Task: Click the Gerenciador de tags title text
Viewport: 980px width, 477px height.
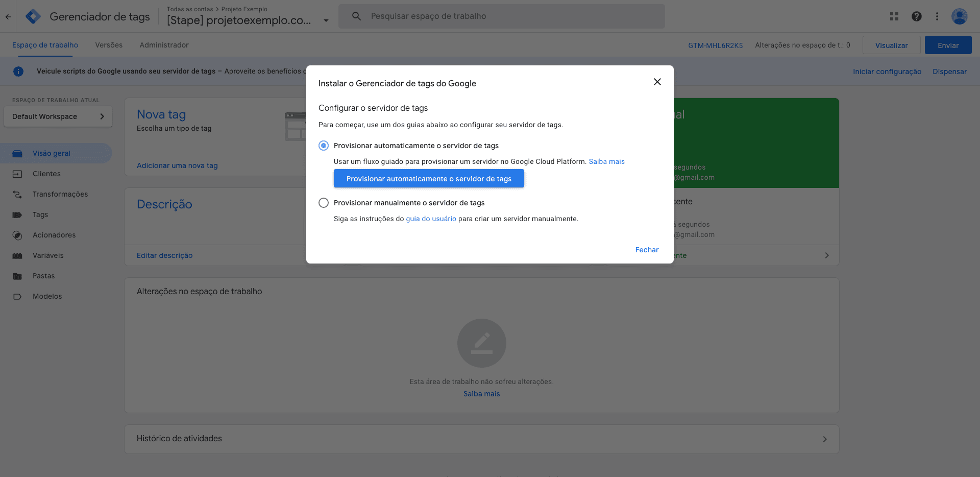Action: point(100,16)
